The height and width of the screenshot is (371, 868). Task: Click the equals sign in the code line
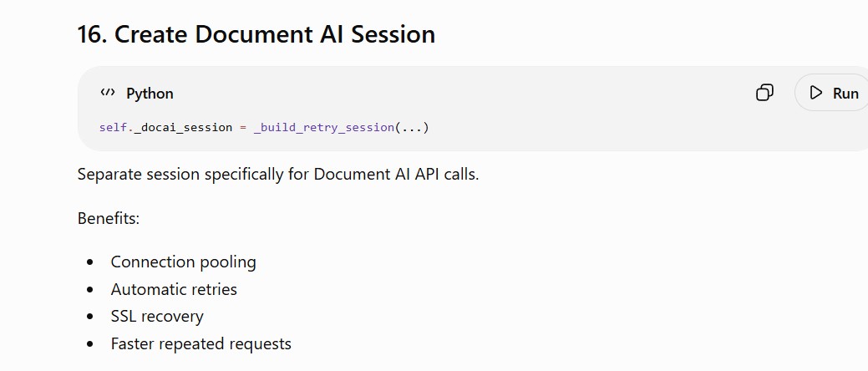click(242, 128)
